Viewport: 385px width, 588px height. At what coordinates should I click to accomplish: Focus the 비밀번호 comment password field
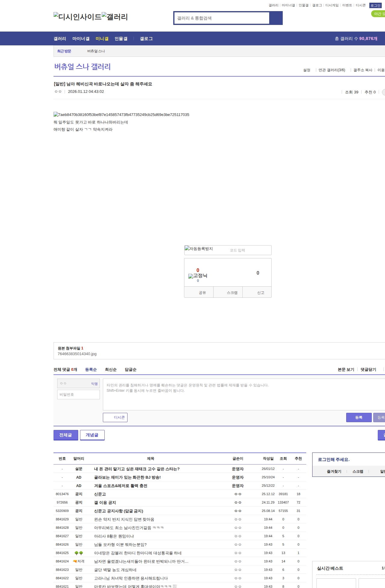[x=79, y=395]
